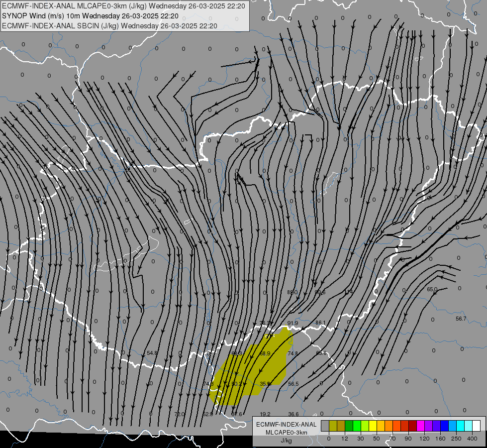Click the 74.8 value on the map
Image resolution: width=487 pixels, height=448 pixels.
[293, 353]
